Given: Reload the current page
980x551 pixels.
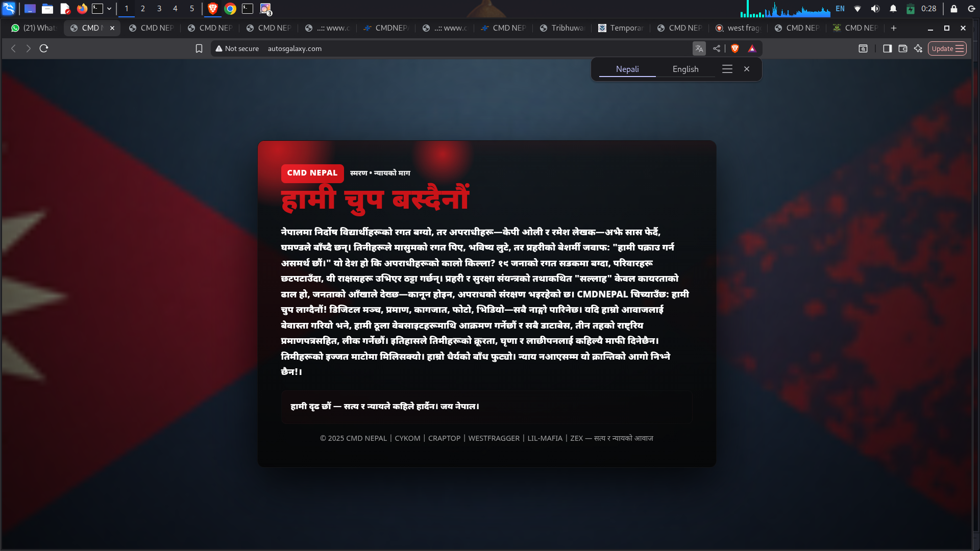Looking at the screenshot, I should coord(44,48).
